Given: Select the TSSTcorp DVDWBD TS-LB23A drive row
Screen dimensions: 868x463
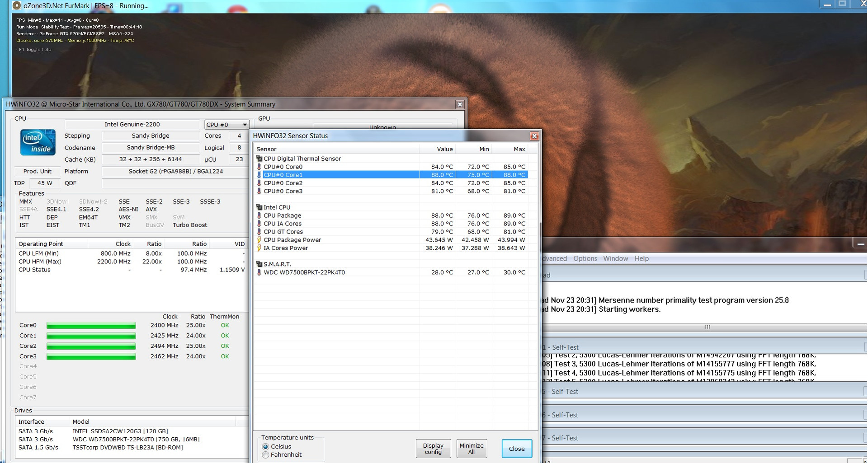Looking at the screenshot, I should [131, 447].
